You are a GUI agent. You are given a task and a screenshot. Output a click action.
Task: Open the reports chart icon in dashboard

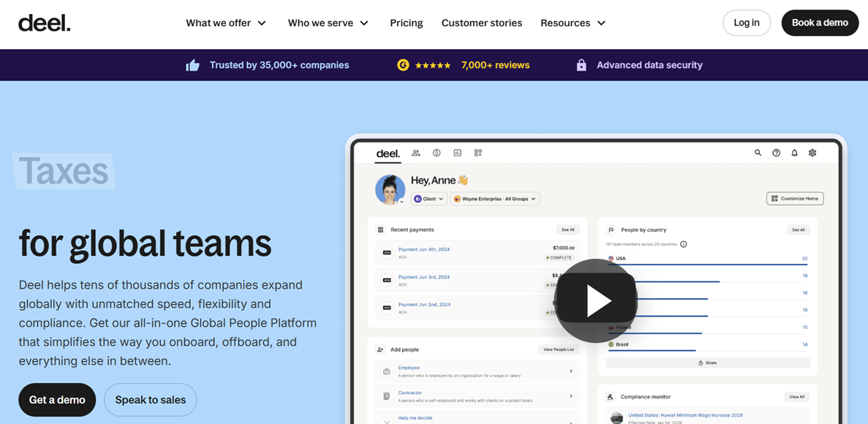[457, 153]
